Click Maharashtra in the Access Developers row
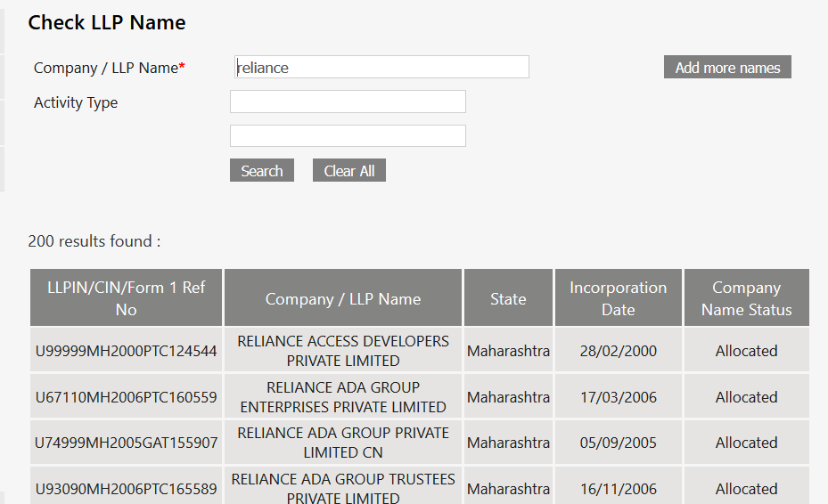The image size is (828, 504). pos(509,351)
